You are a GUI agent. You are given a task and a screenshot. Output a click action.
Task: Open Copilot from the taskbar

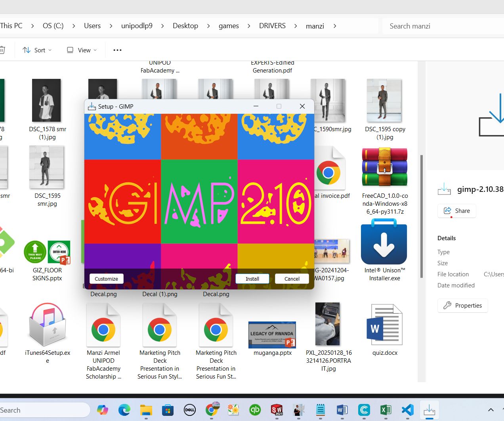103,410
